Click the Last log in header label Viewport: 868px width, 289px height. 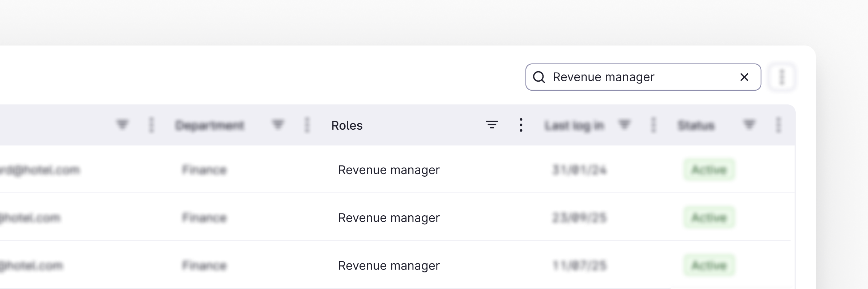tap(574, 125)
